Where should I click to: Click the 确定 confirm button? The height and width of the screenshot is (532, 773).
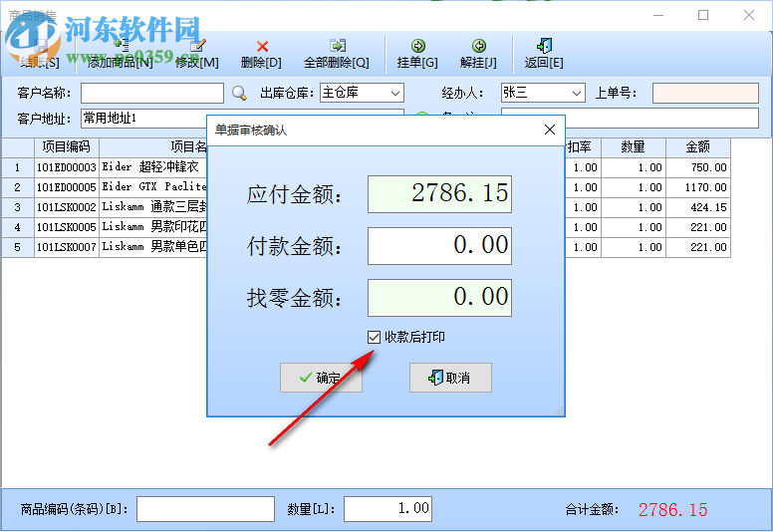point(321,378)
